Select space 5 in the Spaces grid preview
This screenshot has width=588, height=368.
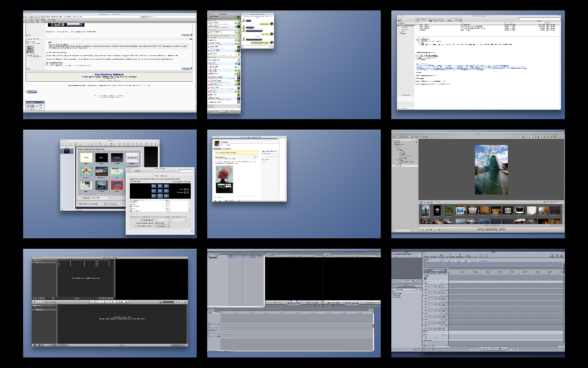click(160, 191)
